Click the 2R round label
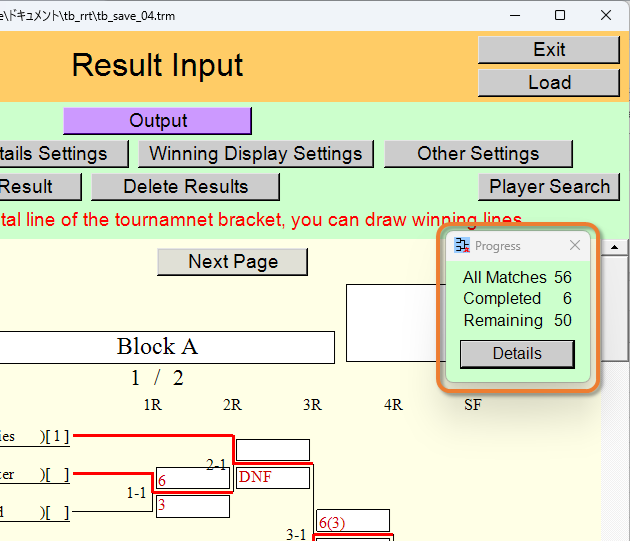The image size is (630, 541). 232,405
